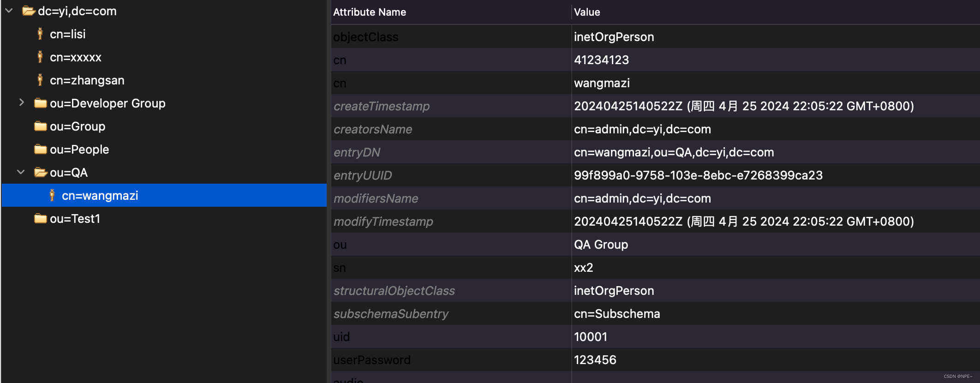Click the person icon beside cn=xxxxx
980x383 pixels.
(x=40, y=57)
